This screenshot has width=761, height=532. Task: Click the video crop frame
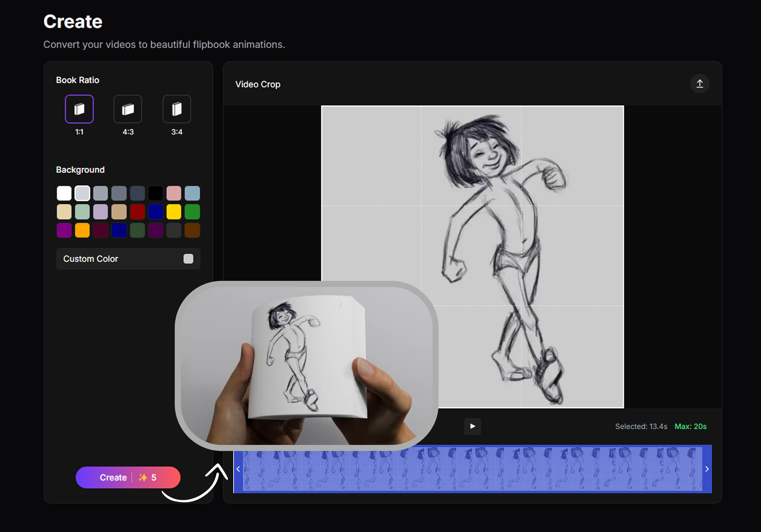[x=472, y=257]
